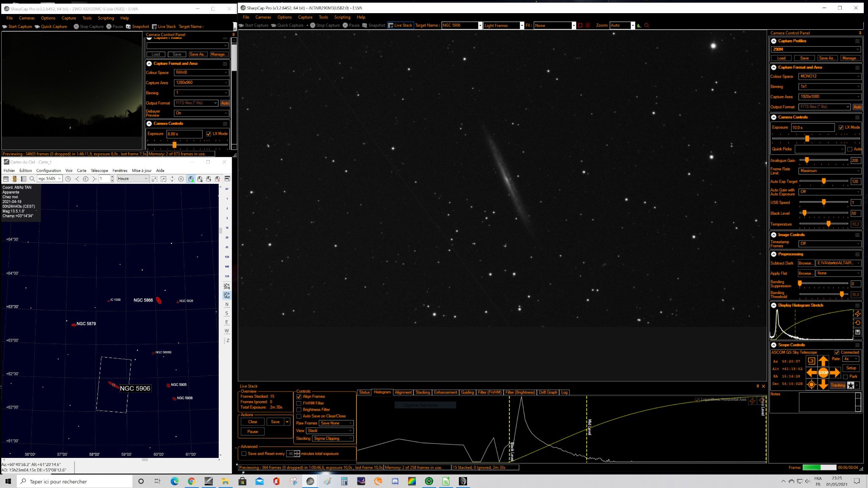The width and height of the screenshot is (868, 488).
Task: Move the scope up with the orange arrow
Action: (823, 361)
